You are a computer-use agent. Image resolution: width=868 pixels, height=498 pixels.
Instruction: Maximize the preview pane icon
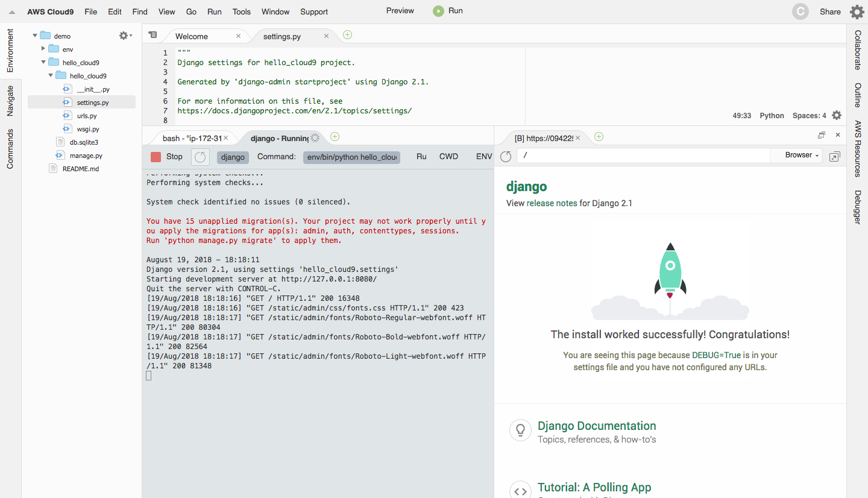click(822, 135)
